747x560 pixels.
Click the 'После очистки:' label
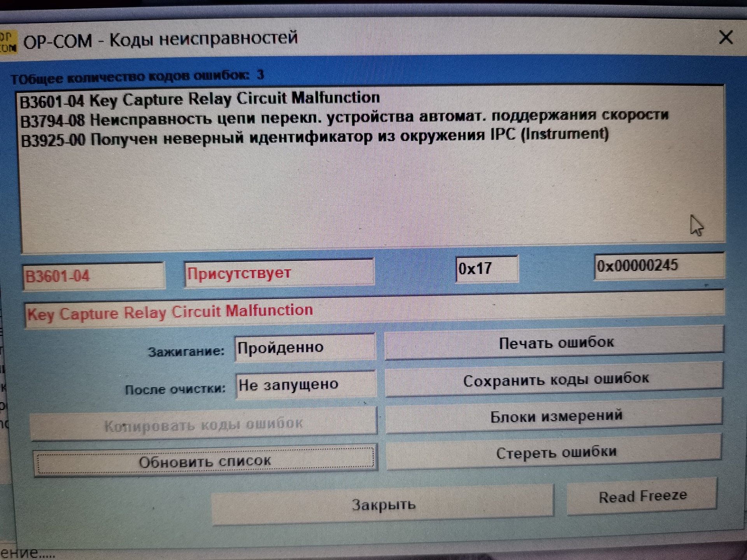coord(175,389)
